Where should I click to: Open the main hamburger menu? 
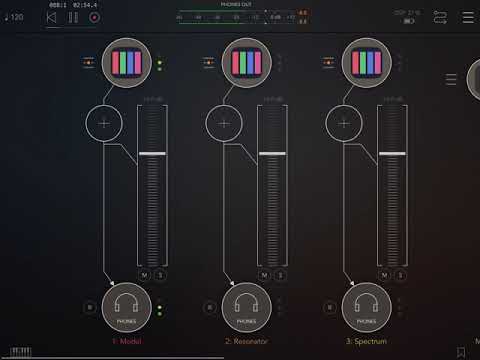tap(468, 17)
